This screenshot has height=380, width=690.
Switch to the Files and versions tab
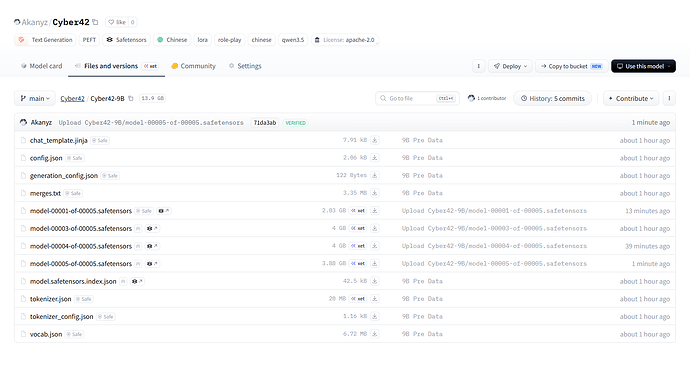(116, 66)
